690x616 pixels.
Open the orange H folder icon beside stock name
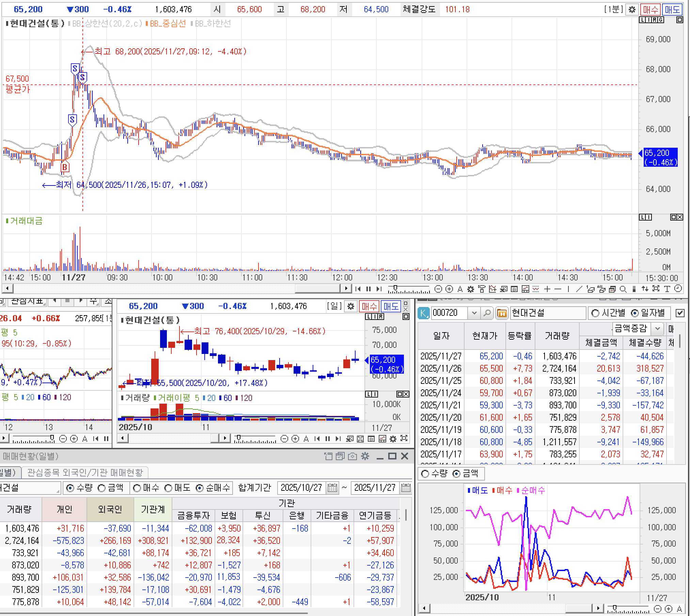pos(502,313)
